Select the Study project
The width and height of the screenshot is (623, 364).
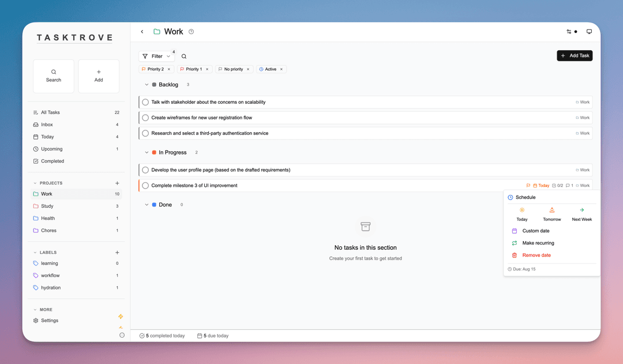click(76, 206)
